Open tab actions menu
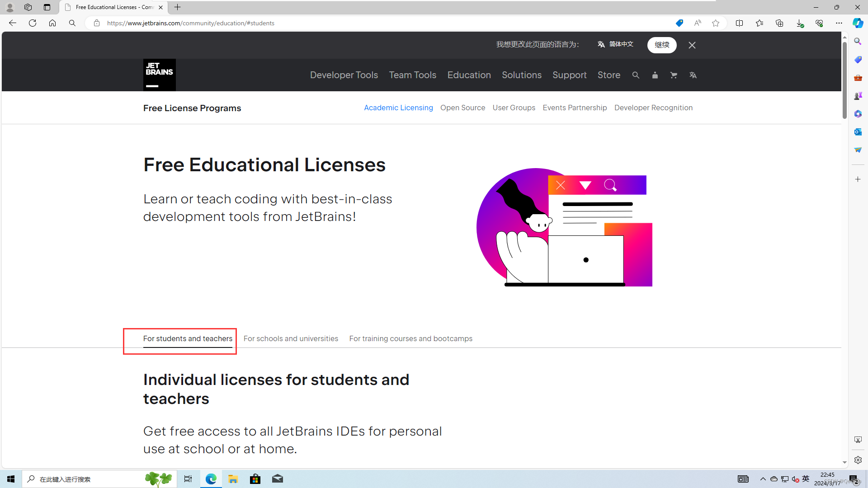This screenshot has width=868, height=488. coord(47,7)
